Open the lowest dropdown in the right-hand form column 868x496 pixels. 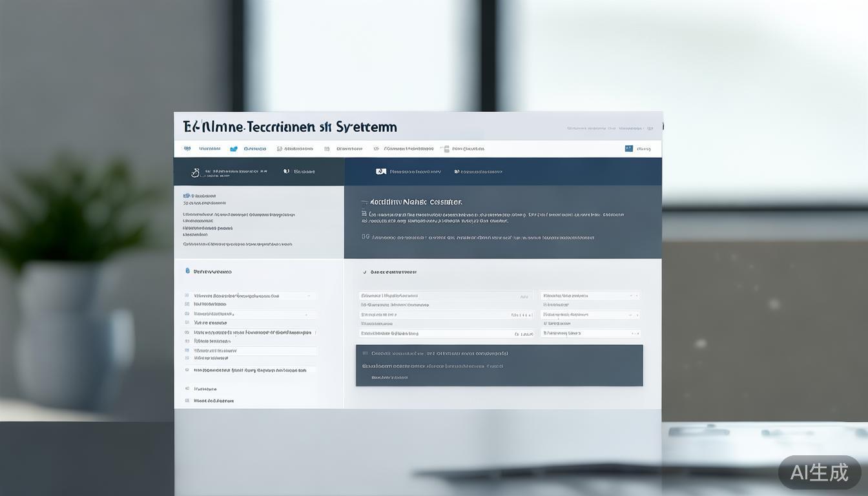click(590, 333)
